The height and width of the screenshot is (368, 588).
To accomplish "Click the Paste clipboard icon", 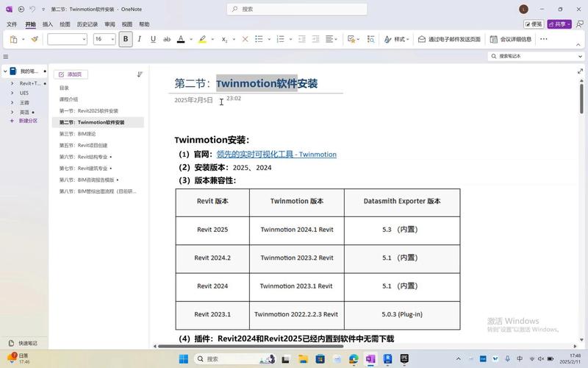I will point(13,39).
